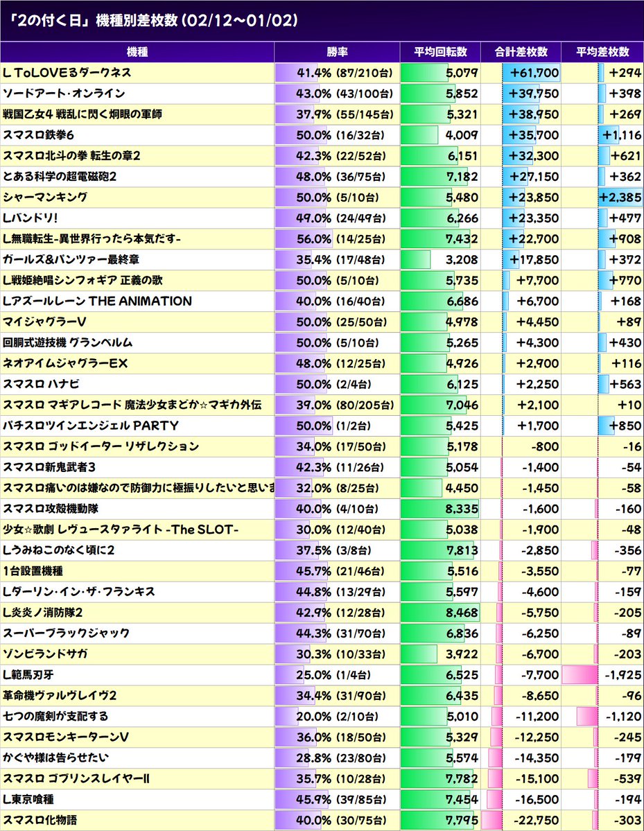The image size is (644, 831).
Task: Click the 平均差枚数 column header
Action: click(x=602, y=52)
